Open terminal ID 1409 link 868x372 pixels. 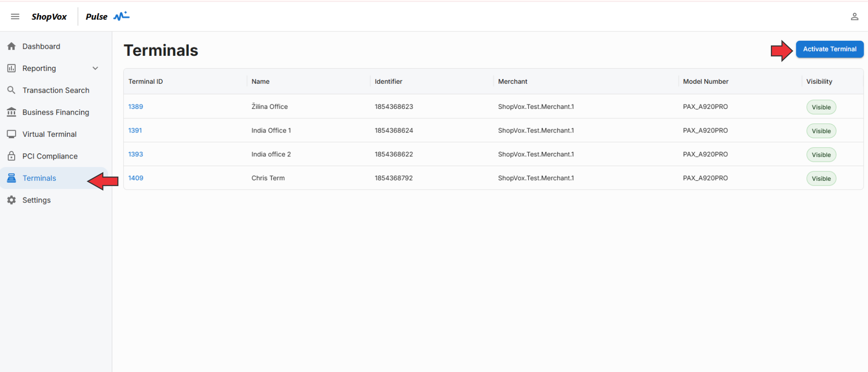coord(136,178)
